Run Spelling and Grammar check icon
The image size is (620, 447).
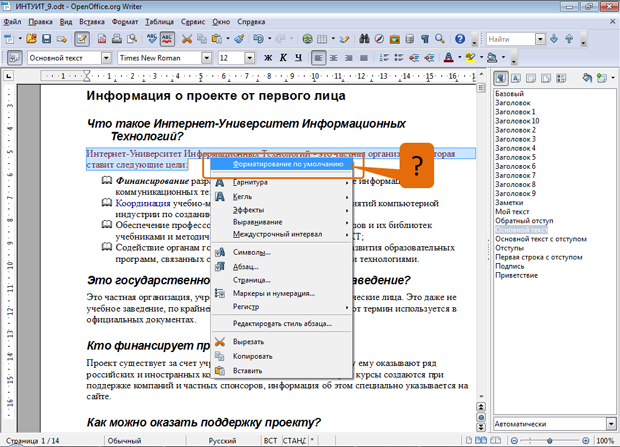click(152, 39)
